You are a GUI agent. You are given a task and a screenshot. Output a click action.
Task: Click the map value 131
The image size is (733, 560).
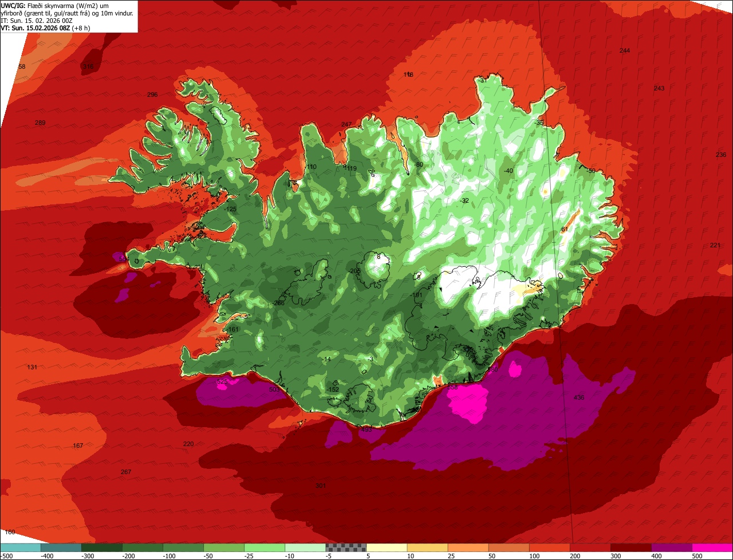tap(32, 367)
